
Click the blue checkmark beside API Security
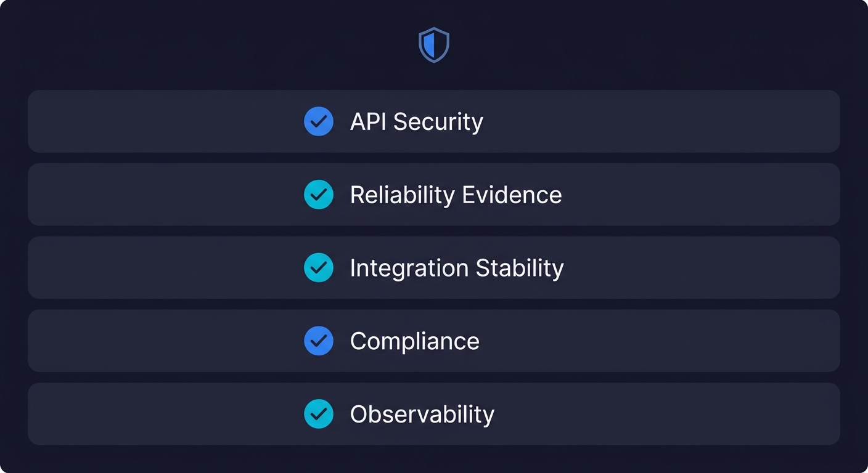(319, 122)
